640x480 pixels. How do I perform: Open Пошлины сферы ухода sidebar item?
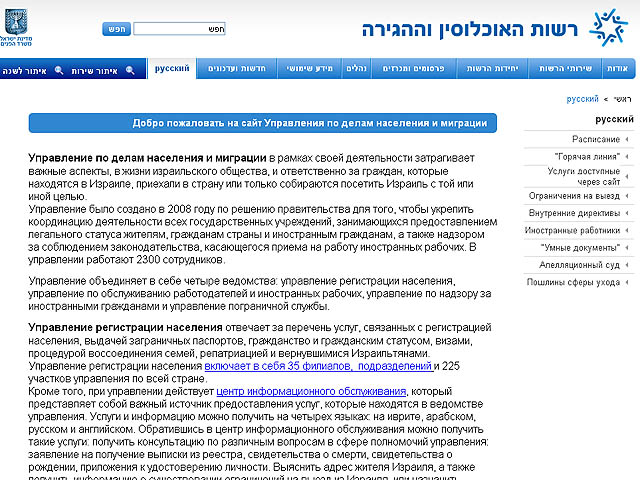(x=573, y=282)
